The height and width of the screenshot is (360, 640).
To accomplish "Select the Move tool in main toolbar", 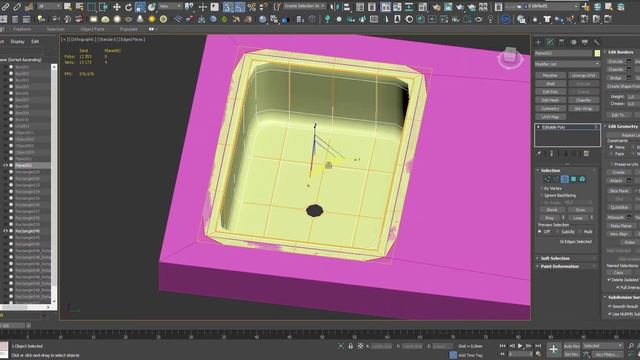I will pyautogui.click(x=117, y=7).
